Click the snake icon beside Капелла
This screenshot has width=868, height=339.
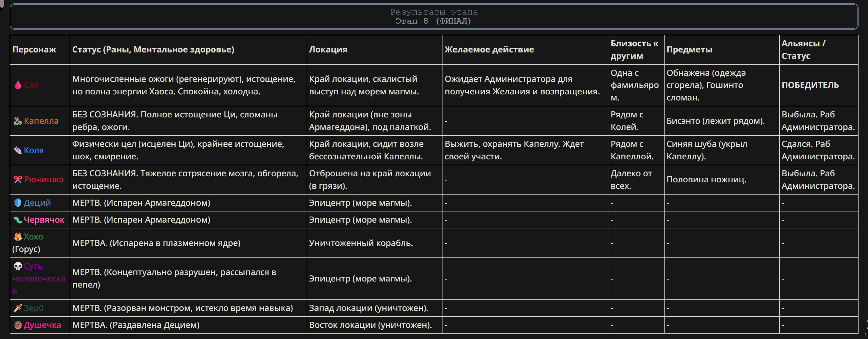coord(18,121)
